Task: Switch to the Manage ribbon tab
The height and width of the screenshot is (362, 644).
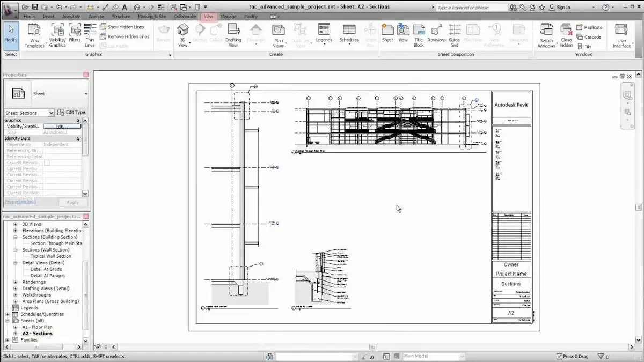Action: point(229,17)
